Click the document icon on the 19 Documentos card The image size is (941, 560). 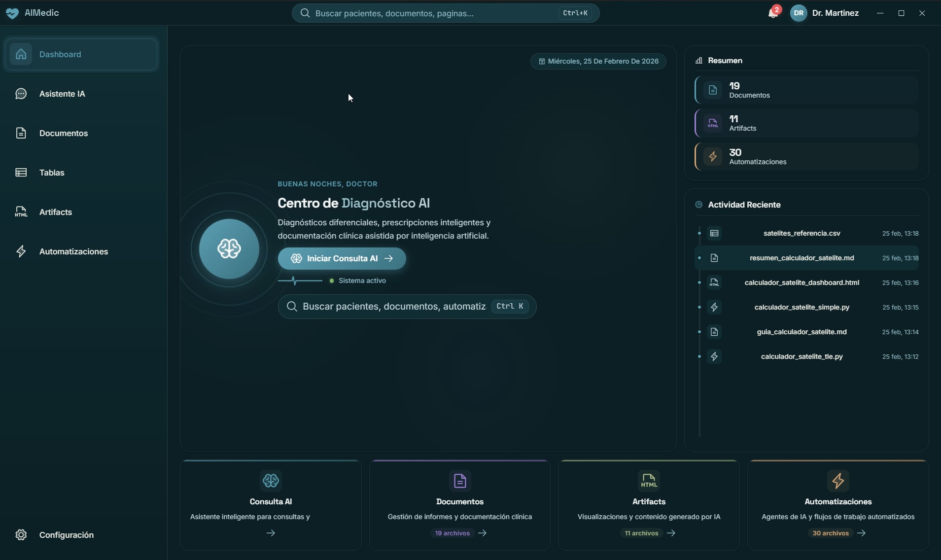tap(713, 89)
